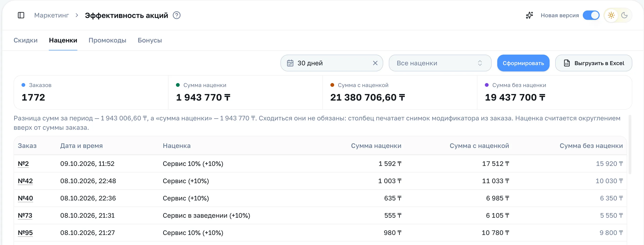Open order №73 link

click(25, 215)
